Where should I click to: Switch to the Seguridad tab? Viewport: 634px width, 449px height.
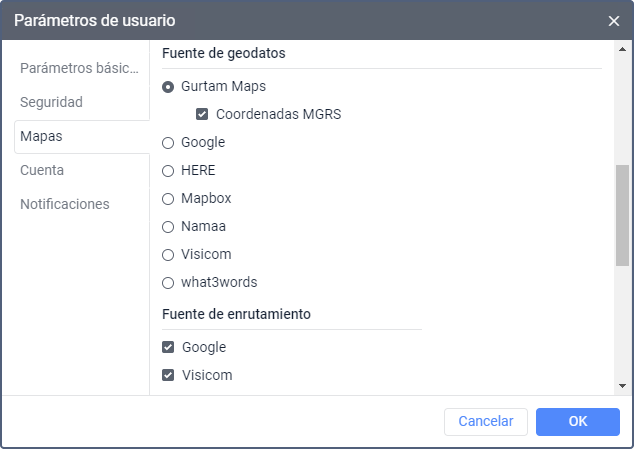coord(51,102)
